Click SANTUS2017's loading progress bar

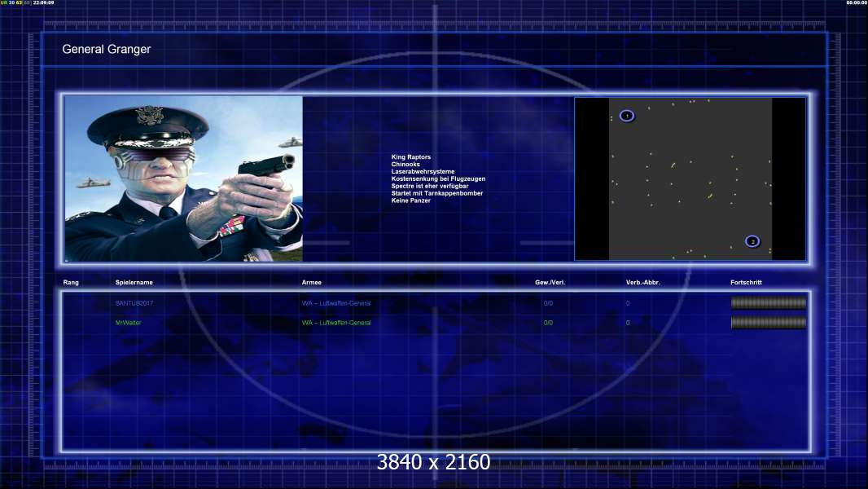[769, 303]
